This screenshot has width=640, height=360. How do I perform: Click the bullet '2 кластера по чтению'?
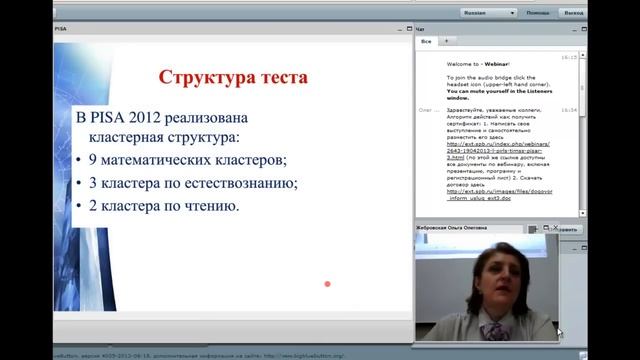coord(164,205)
